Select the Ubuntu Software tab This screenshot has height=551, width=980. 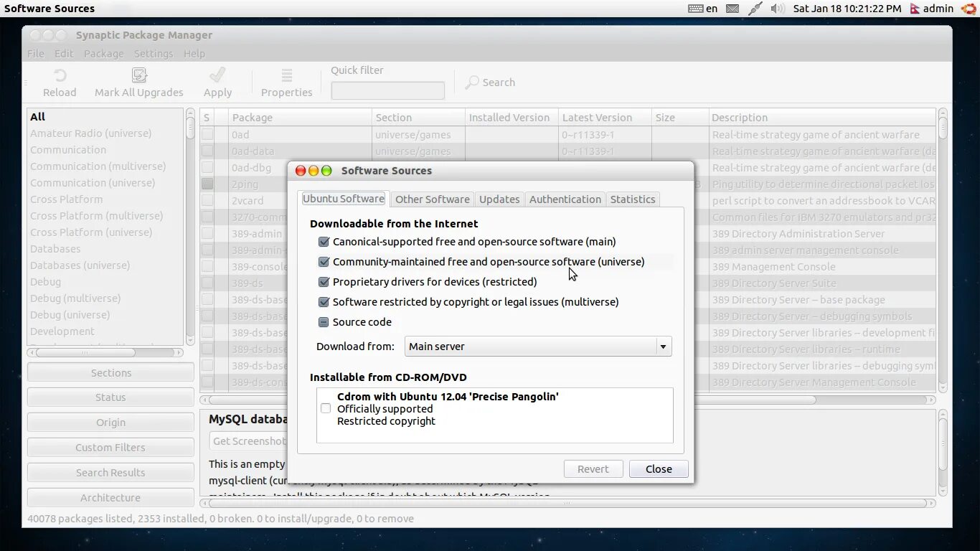click(343, 199)
